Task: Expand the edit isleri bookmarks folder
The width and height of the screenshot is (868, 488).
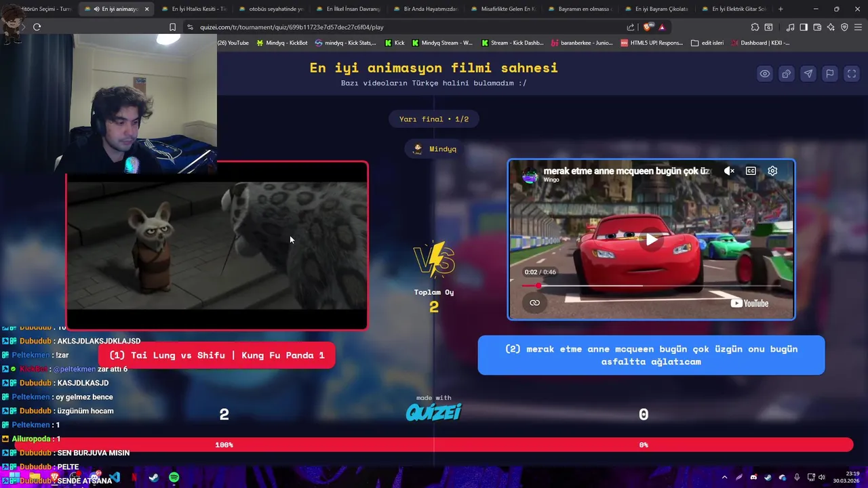Action: point(707,43)
